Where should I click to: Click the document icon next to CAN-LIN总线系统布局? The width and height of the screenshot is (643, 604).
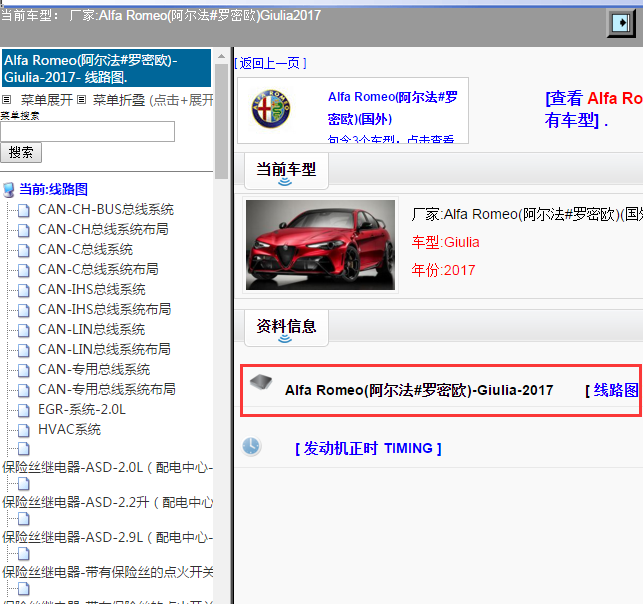pos(24,350)
